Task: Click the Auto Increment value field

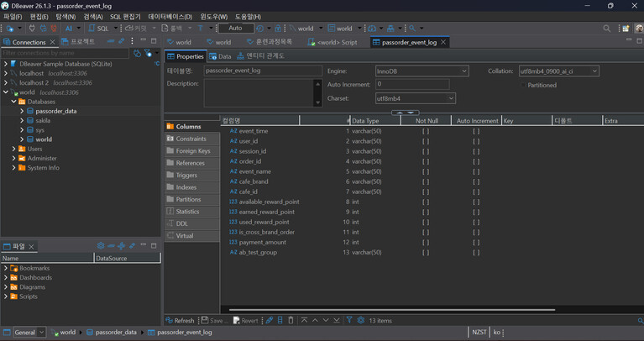Action: point(412,84)
